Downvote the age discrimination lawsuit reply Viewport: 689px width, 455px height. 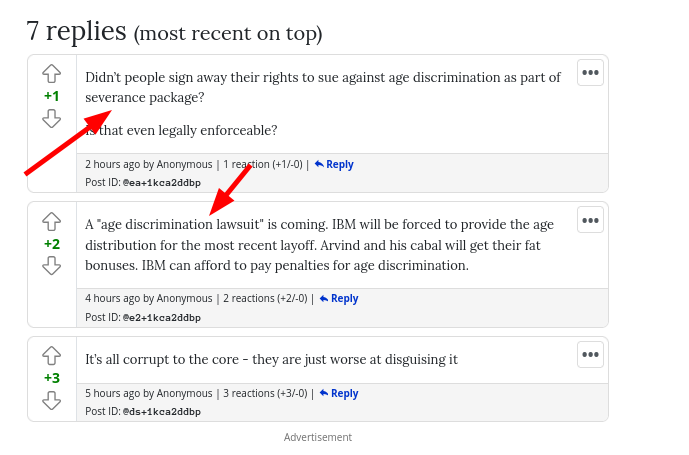(x=52, y=265)
